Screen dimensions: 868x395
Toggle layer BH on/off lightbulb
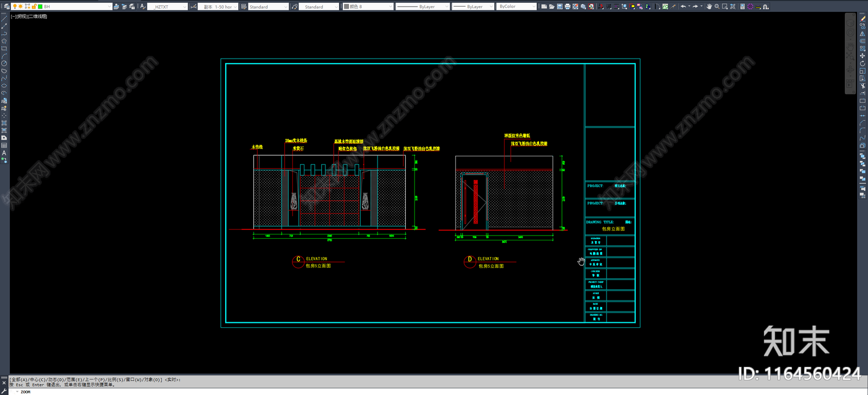tap(15, 7)
